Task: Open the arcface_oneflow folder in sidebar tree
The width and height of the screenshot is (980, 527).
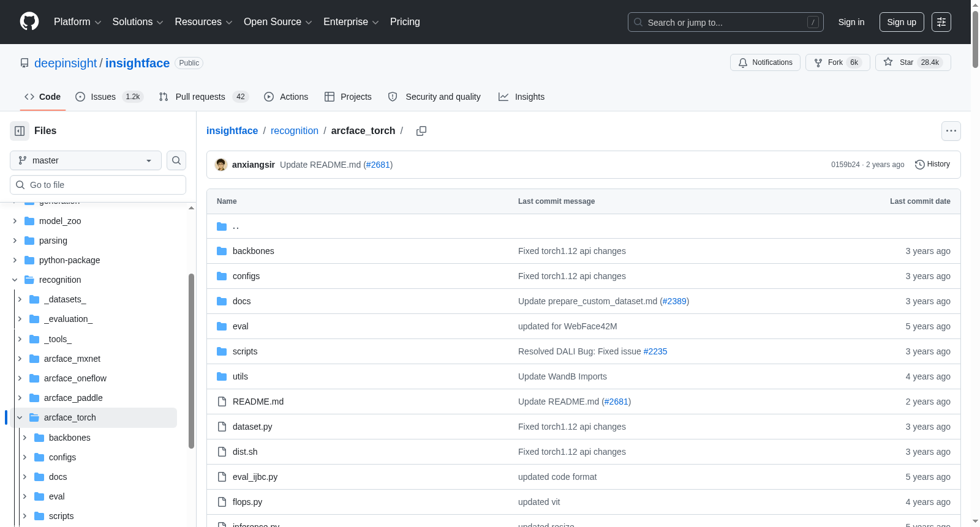Action: point(75,378)
